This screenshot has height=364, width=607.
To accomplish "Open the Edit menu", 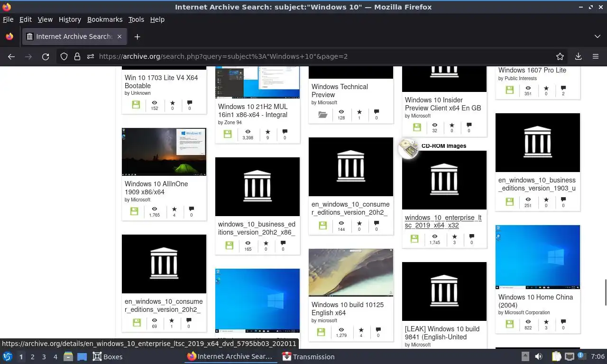I will pos(26,19).
